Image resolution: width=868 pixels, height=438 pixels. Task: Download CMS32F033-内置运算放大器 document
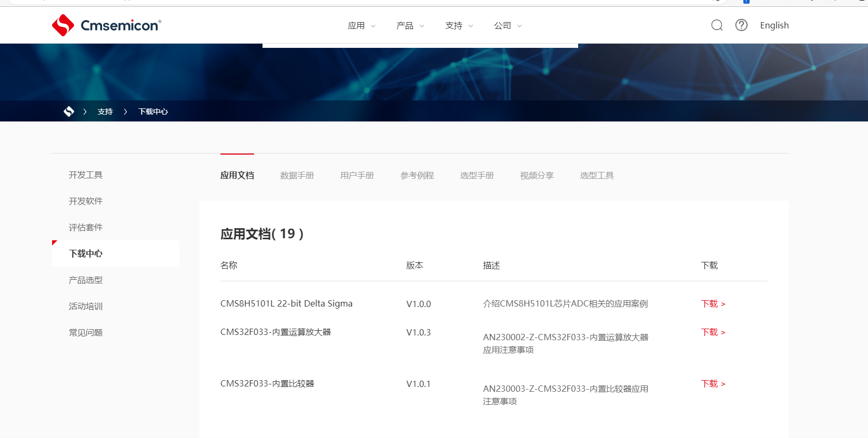713,332
